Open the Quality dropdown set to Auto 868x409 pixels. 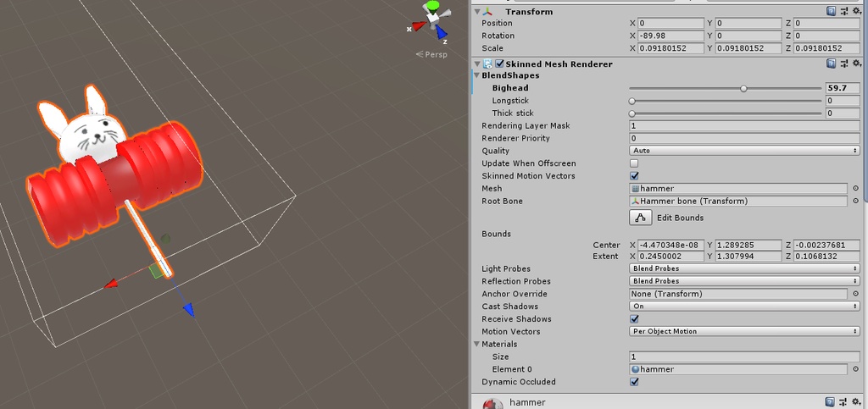coord(744,151)
